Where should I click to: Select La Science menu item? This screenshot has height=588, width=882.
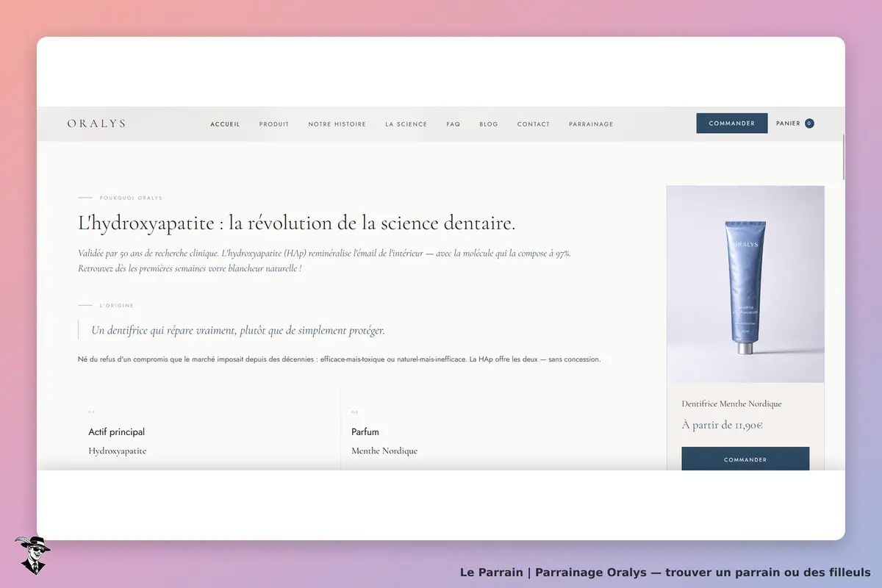coord(406,124)
